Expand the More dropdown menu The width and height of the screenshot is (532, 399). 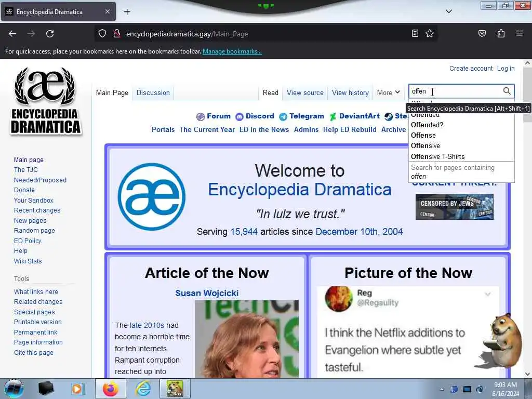pyautogui.click(x=389, y=92)
